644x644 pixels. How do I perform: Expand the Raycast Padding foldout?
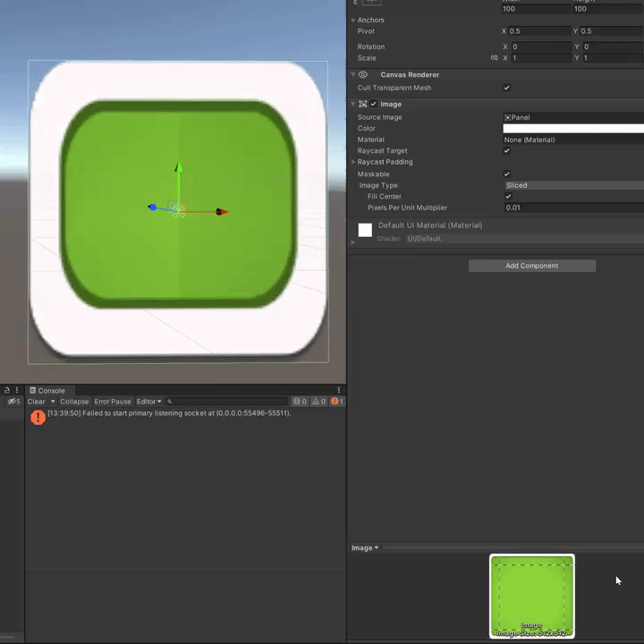[353, 162]
